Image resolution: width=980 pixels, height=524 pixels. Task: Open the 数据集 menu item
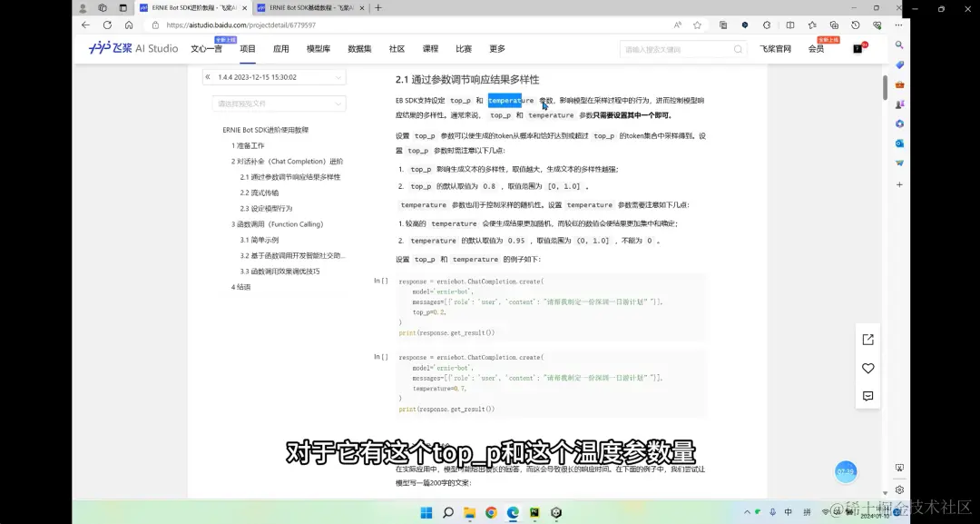[359, 49]
